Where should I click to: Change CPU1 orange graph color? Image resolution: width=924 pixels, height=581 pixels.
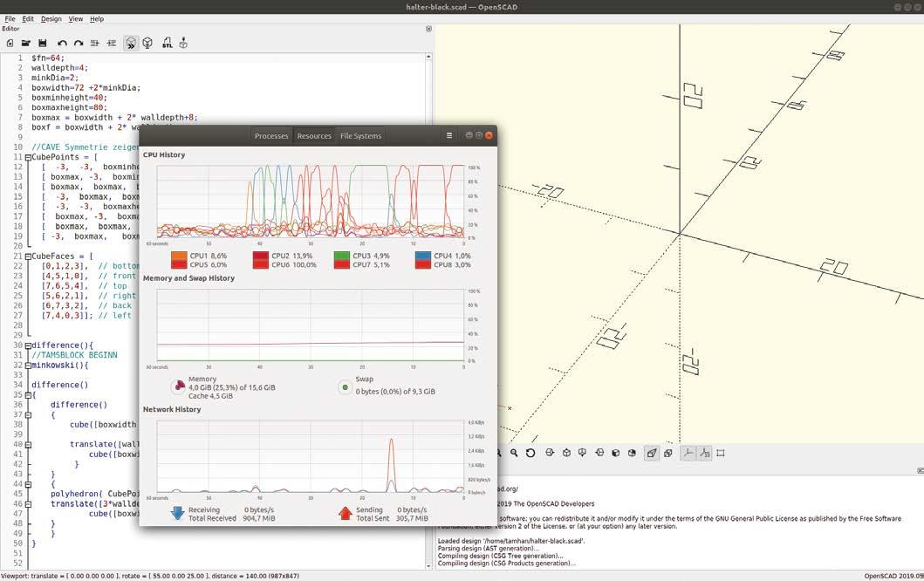(x=179, y=256)
